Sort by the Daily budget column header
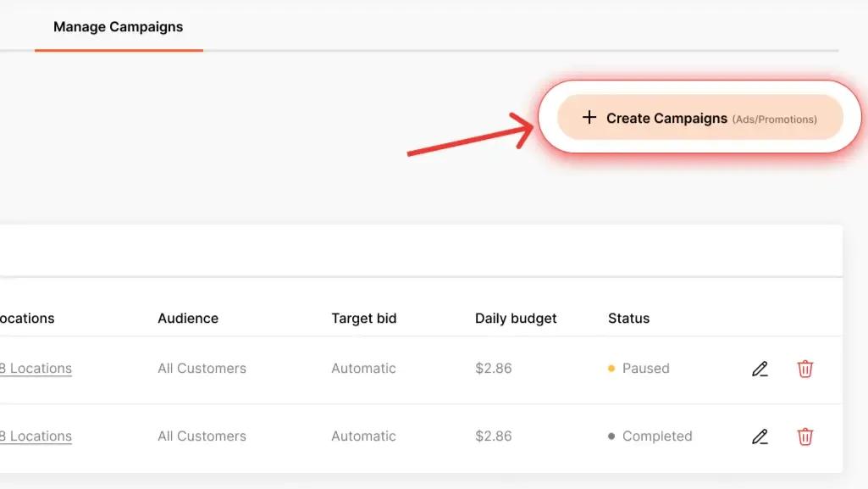 coord(516,318)
